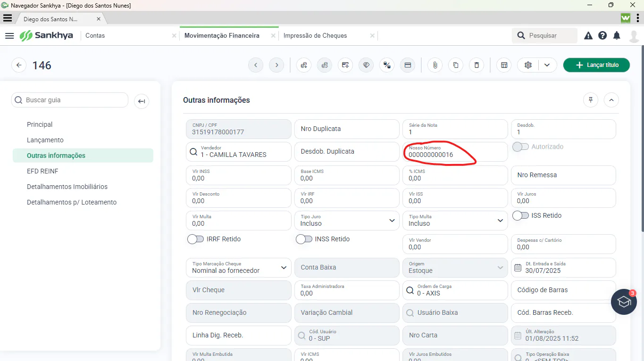Click the Nosso Número field

(455, 152)
